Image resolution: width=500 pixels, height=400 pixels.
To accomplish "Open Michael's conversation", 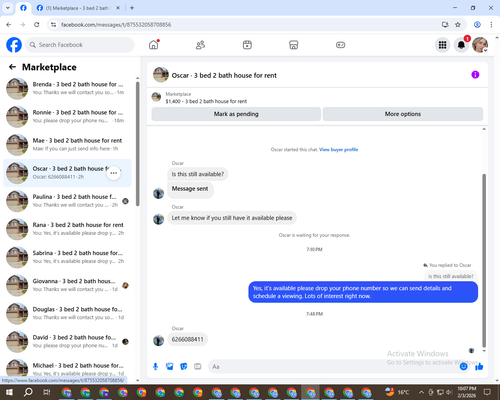I will [67, 369].
